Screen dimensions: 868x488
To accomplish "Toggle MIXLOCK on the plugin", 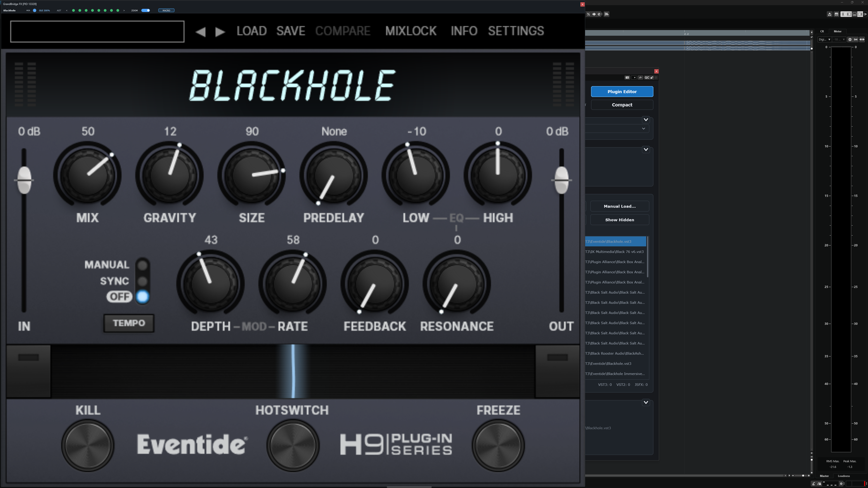I will [x=411, y=31].
